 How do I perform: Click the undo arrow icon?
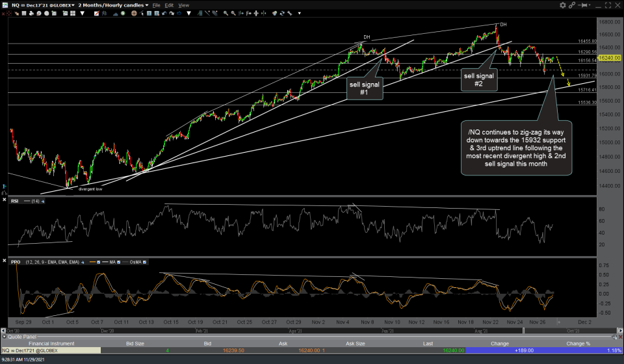[164, 13]
